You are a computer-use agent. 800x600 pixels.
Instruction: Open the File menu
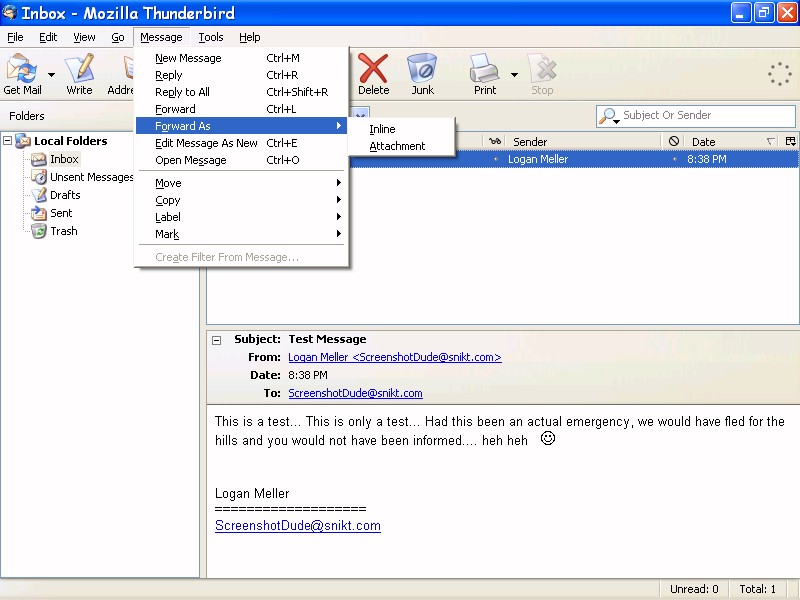[15, 37]
